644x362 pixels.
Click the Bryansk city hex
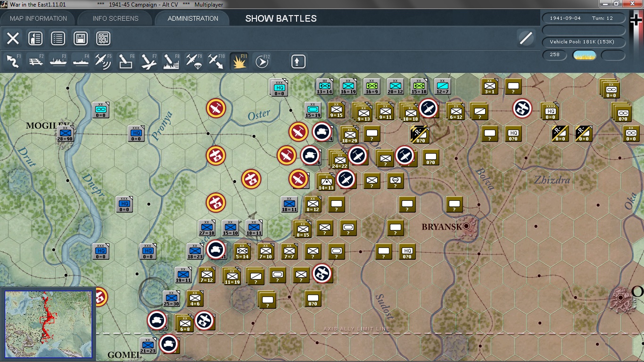point(467,226)
